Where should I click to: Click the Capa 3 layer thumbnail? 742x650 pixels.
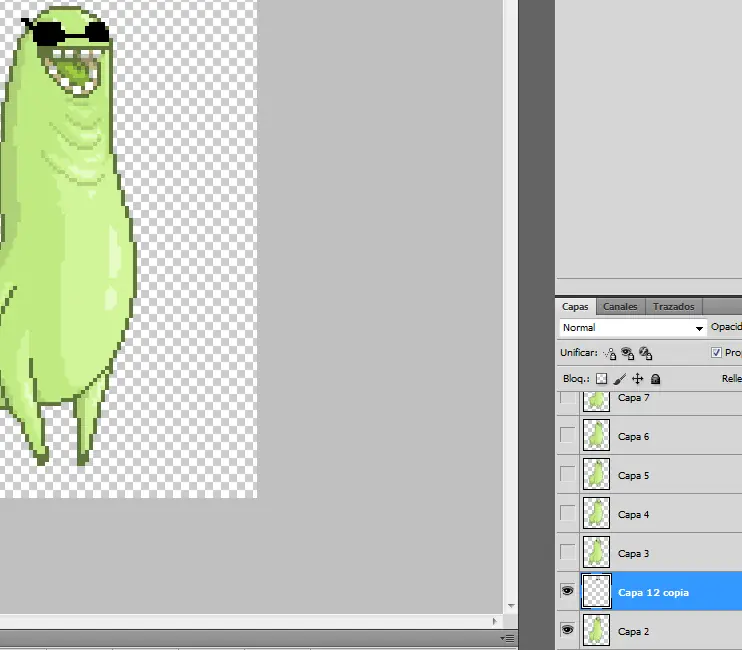click(596, 553)
